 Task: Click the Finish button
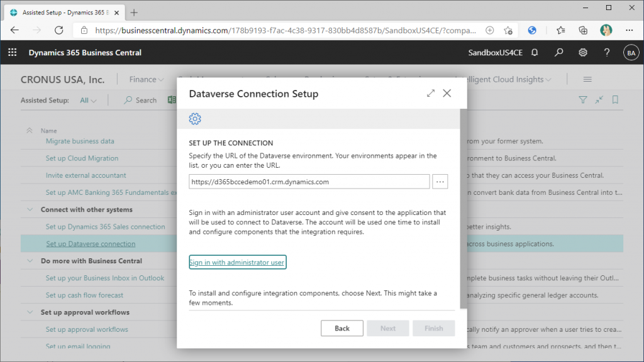coord(434,328)
